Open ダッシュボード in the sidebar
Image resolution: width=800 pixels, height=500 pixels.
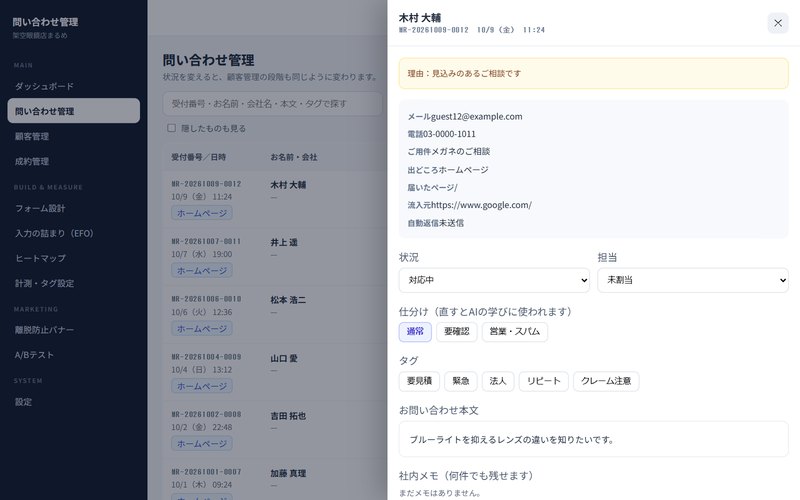73,86
